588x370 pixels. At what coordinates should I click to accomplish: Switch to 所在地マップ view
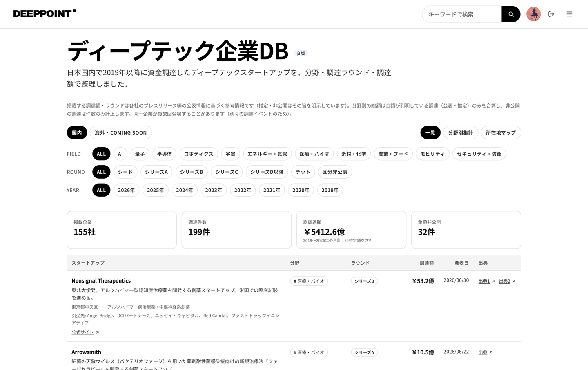click(501, 132)
